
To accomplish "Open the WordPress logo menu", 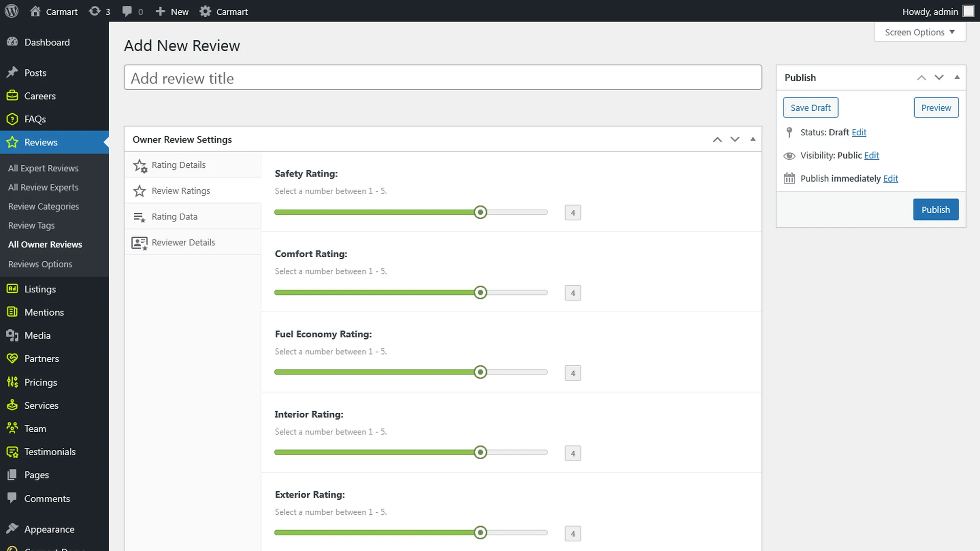I will (x=12, y=11).
